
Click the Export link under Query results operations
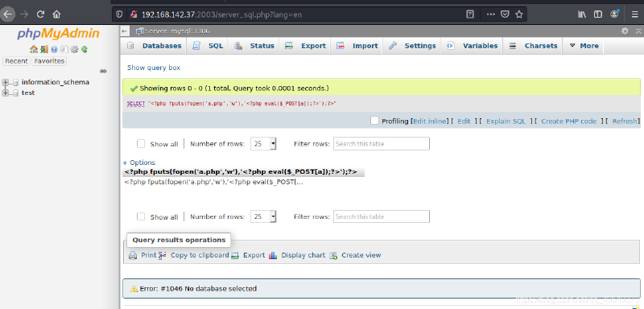[254, 255]
